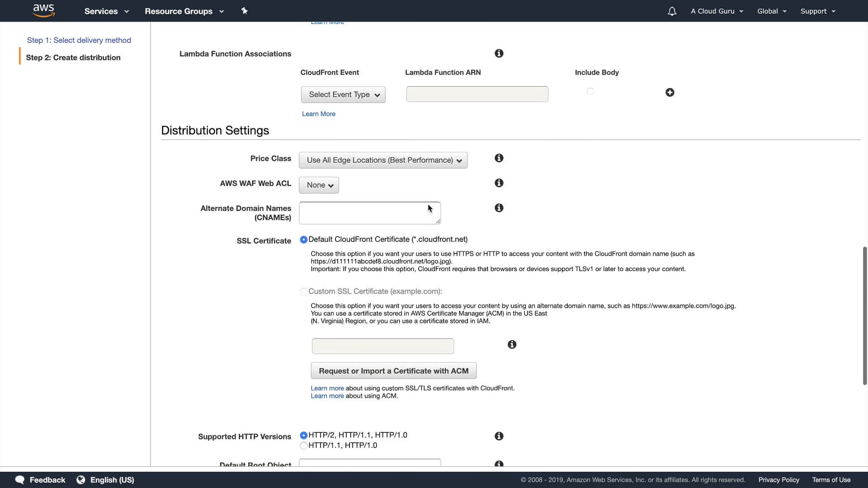Click info icon for Alternate Domain Names

[x=499, y=208]
